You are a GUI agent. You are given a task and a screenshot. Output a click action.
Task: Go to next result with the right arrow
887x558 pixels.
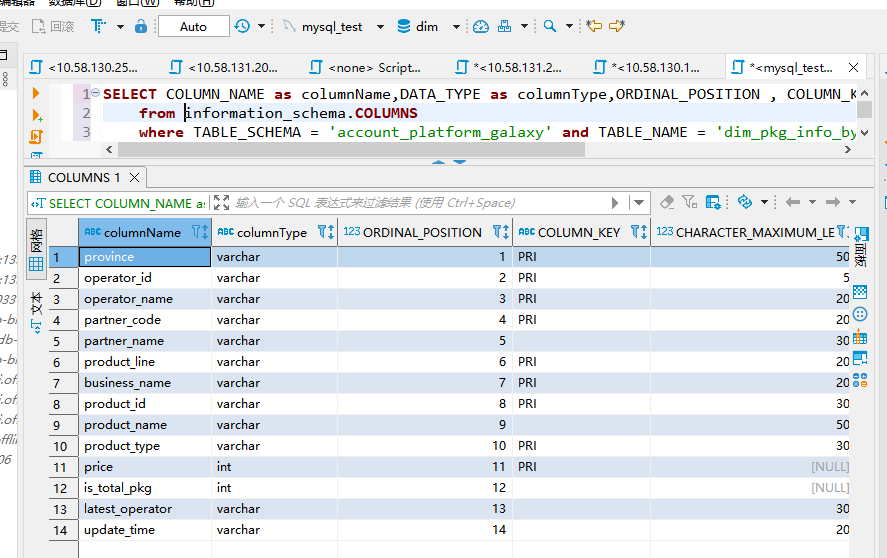pos(833,202)
